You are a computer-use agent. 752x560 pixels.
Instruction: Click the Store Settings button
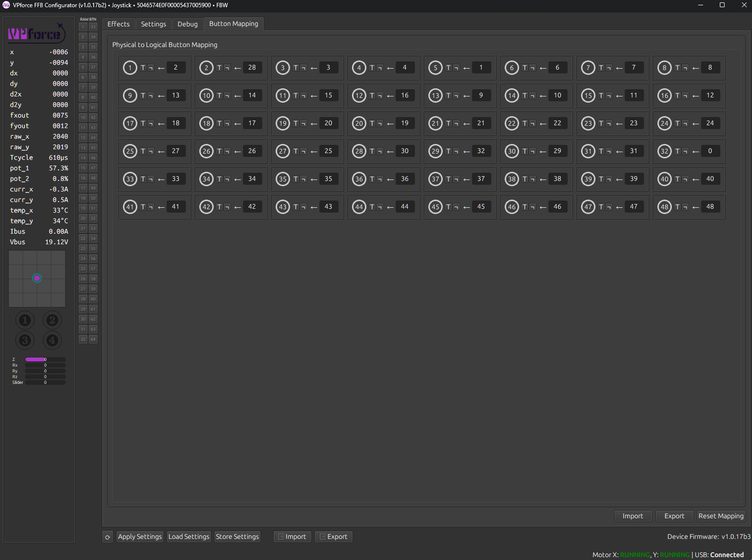click(237, 536)
